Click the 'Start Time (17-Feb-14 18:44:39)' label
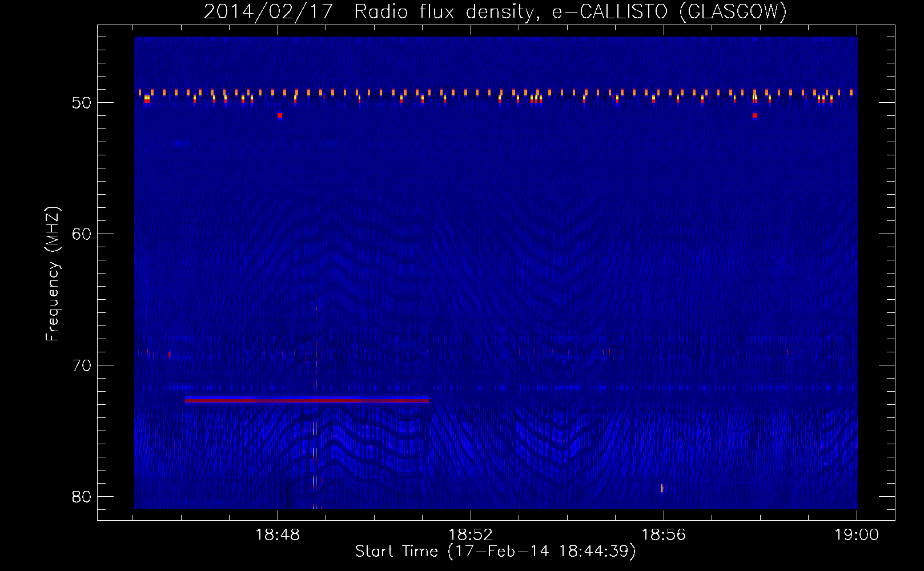Viewport: 924px width, 571px height. [x=495, y=552]
